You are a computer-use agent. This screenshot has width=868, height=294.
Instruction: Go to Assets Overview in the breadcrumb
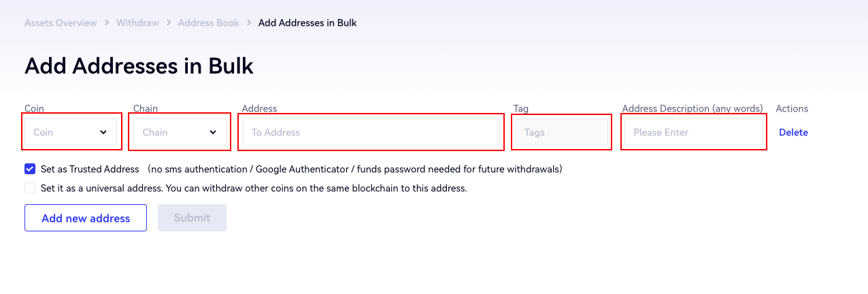(61, 23)
